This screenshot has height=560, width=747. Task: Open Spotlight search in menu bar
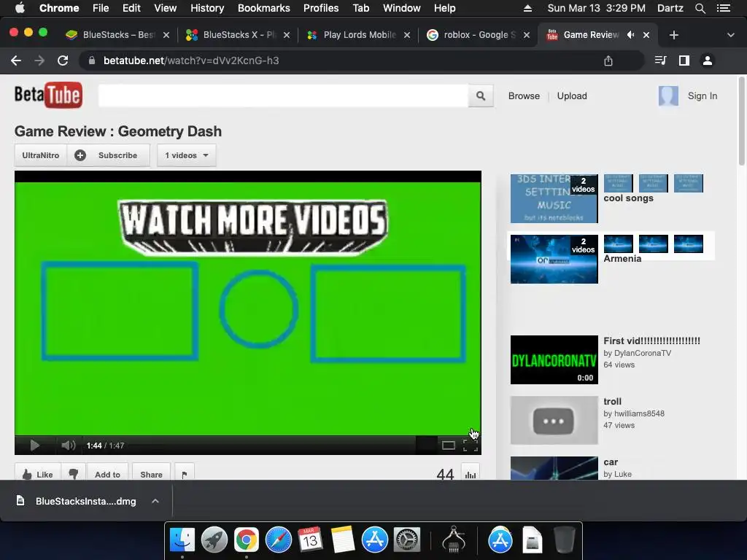click(700, 8)
